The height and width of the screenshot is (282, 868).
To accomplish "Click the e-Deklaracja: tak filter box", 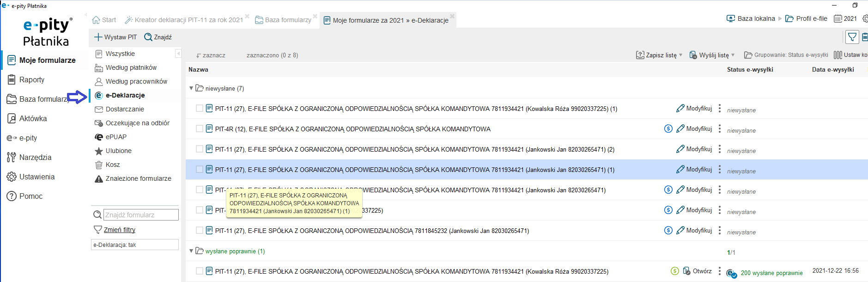I will pyautogui.click(x=135, y=245).
